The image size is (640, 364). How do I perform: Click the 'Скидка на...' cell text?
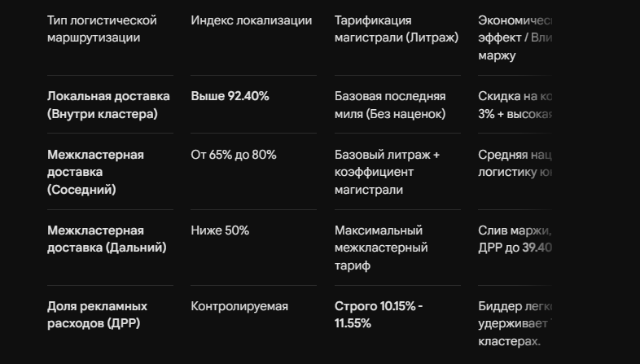pos(515,105)
